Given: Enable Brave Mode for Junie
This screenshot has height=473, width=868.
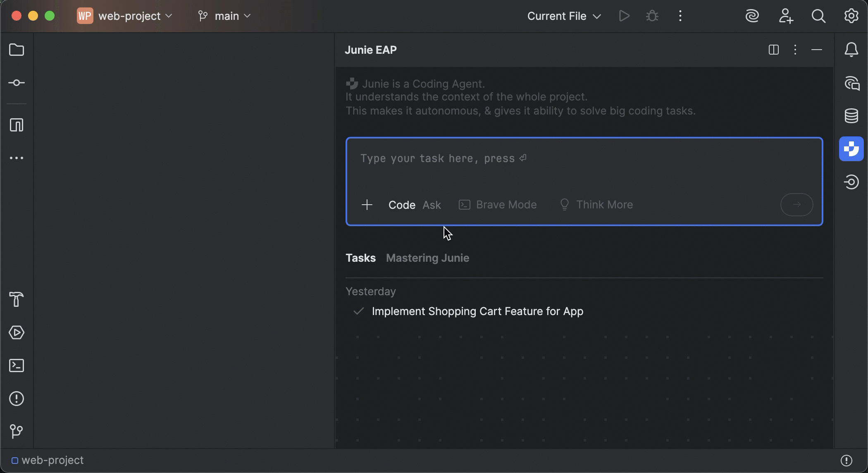Looking at the screenshot, I should pos(497,204).
